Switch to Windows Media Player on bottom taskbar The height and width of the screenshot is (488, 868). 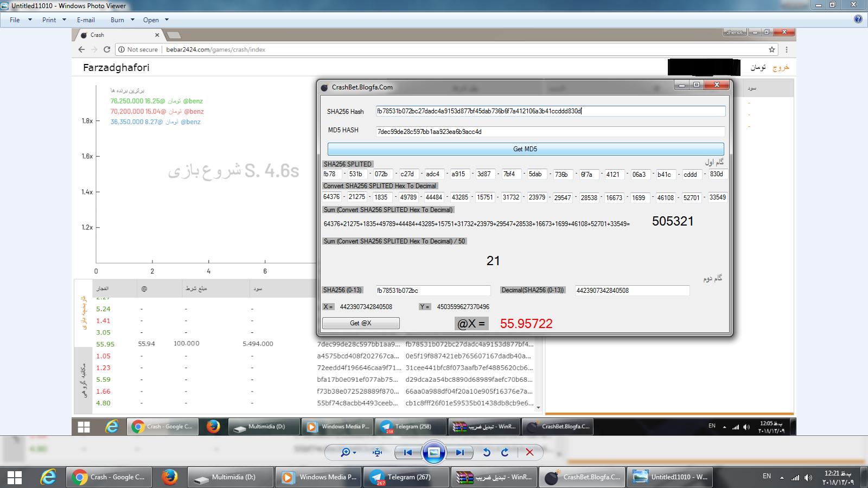[x=319, y=477]
